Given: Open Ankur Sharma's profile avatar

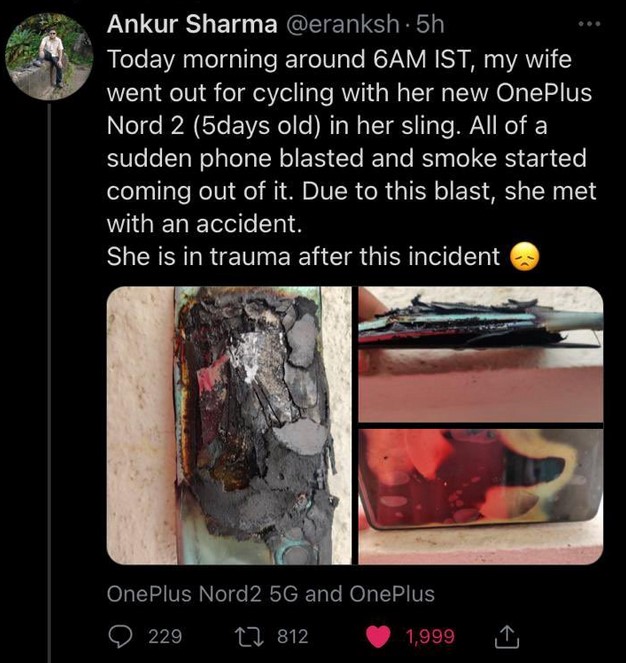Looking at the screenshot, I should click(49, 56).
